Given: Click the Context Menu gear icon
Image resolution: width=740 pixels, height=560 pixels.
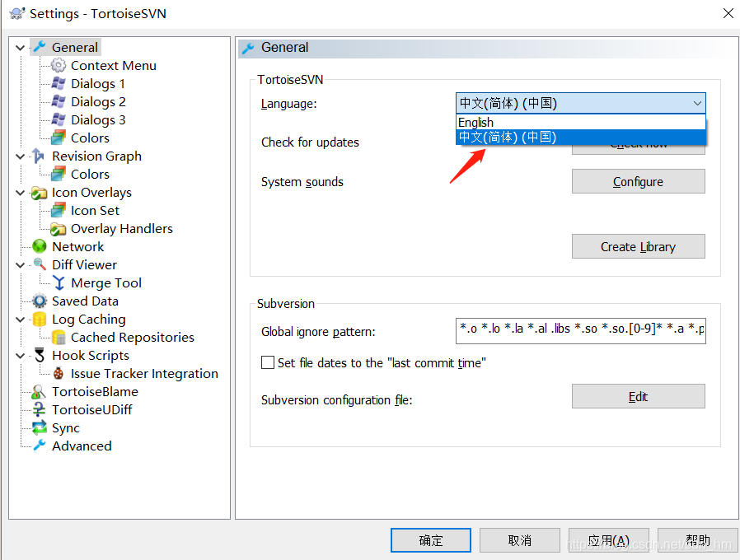Looking at the screenshot, I should (58, 65).
